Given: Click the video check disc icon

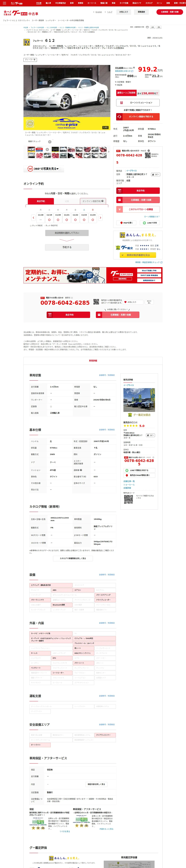Looking at the screenshot, I should click(50, 142).
